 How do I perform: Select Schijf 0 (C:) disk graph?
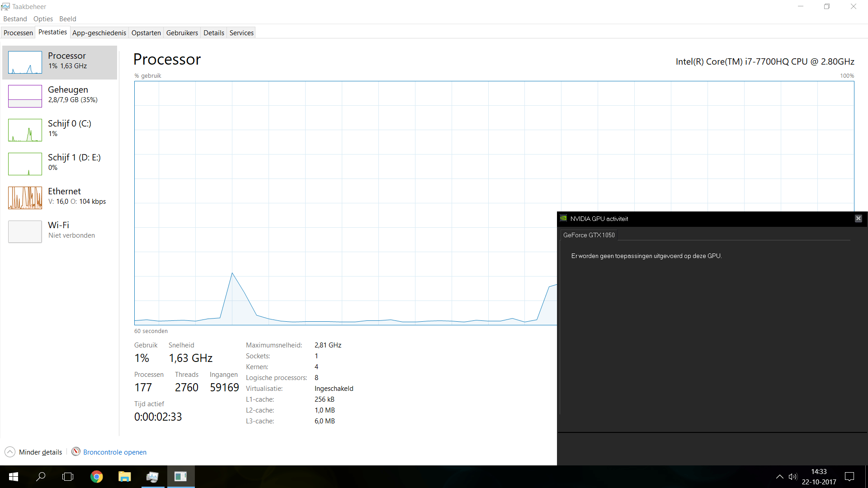[x=25, y=130]
